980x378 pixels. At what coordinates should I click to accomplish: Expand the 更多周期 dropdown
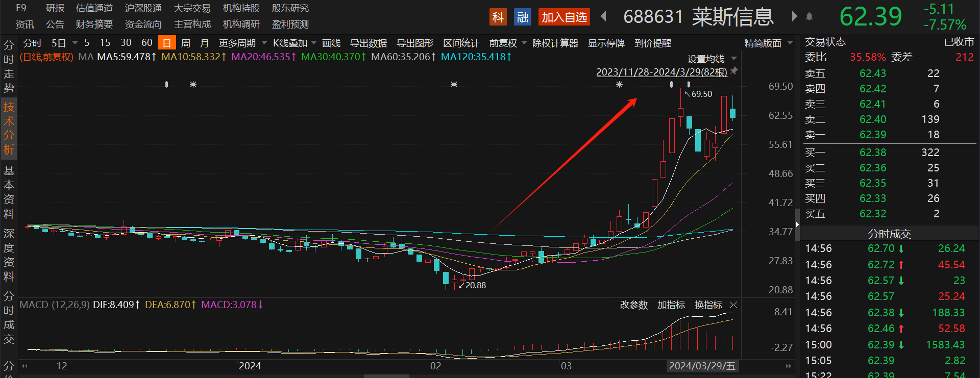[242, 43]
